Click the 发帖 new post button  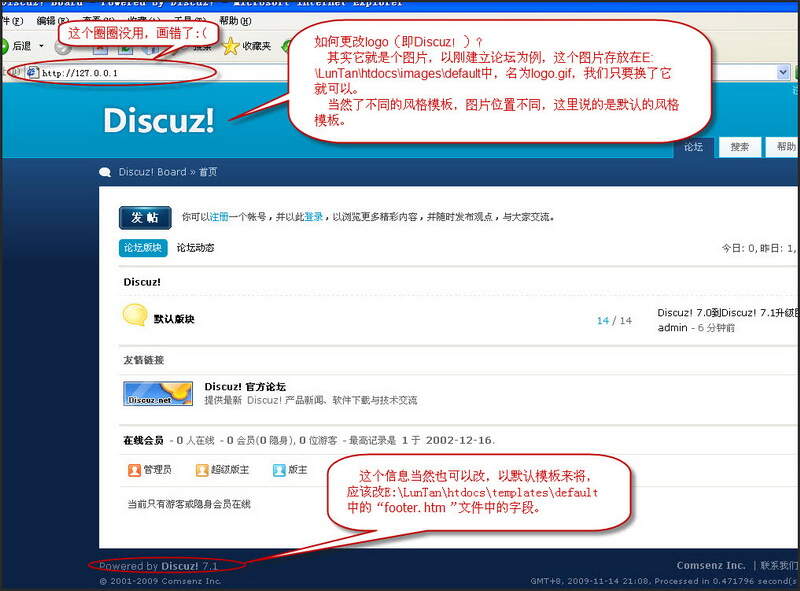[x=145, y=218]
